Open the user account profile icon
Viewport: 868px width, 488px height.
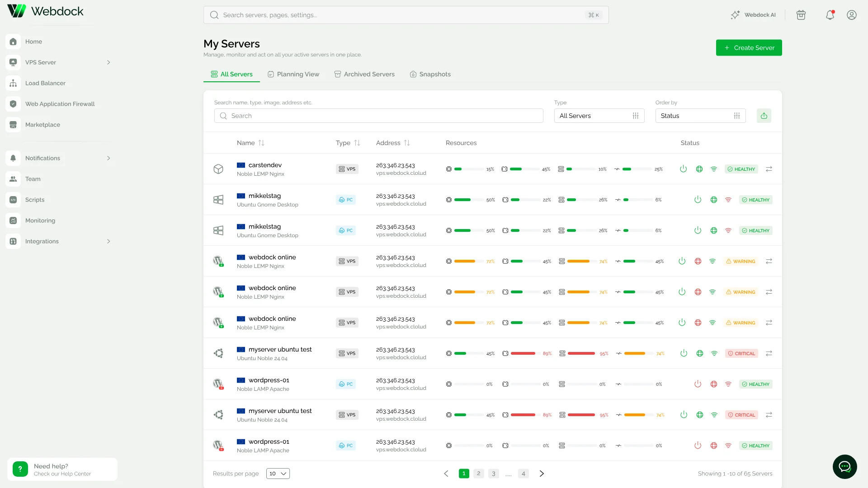click(852, 15)
